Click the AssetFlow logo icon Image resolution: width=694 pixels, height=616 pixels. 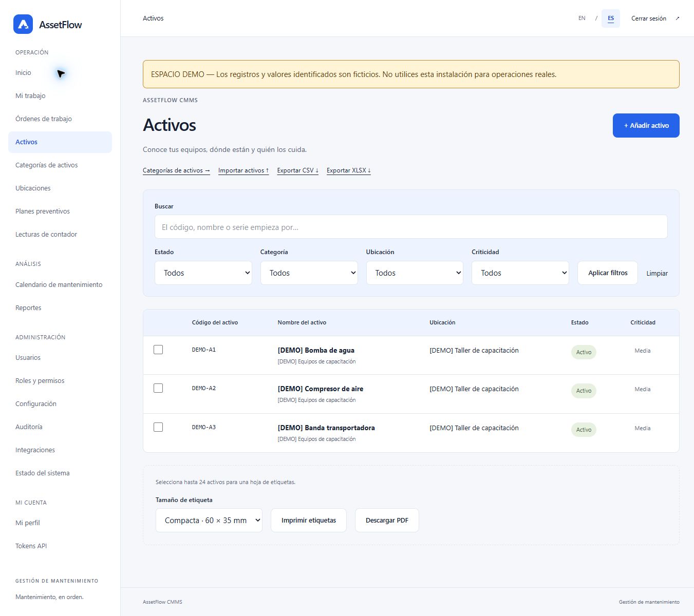point(23,24)
